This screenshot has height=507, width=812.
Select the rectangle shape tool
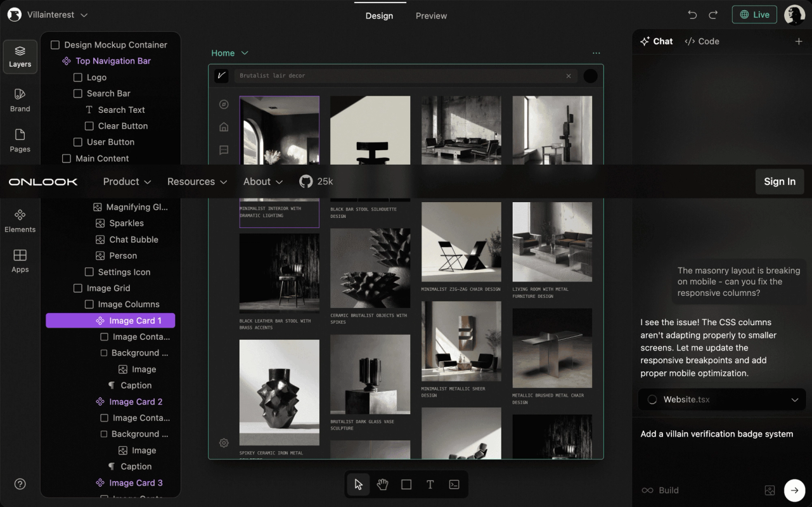point(406,484)
